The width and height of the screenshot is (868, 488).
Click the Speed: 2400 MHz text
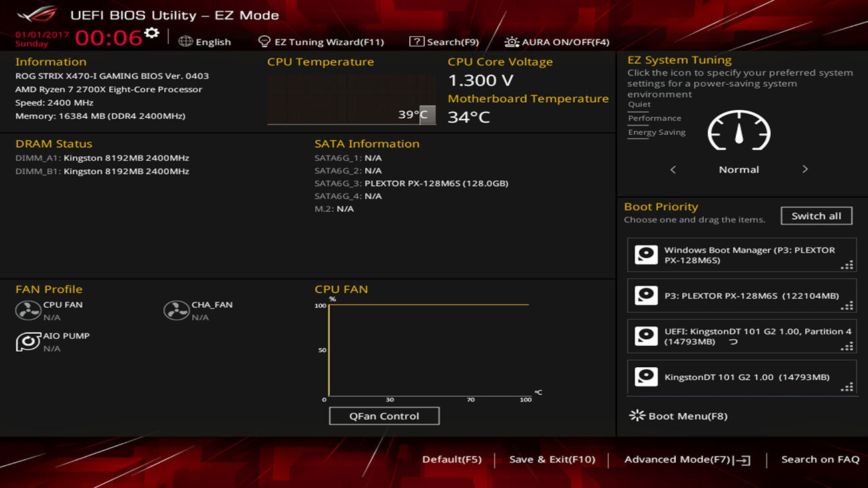pos(55,103)
